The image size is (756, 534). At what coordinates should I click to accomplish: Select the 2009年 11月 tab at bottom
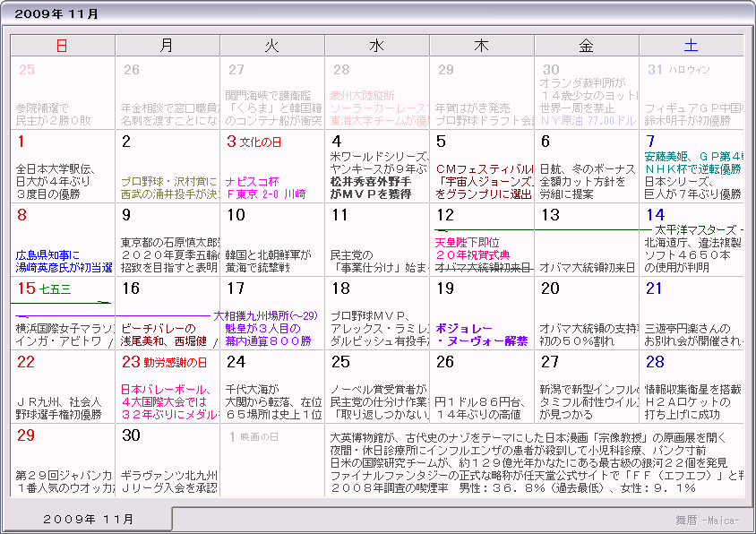pyautogui.click(x=89, y=520)
